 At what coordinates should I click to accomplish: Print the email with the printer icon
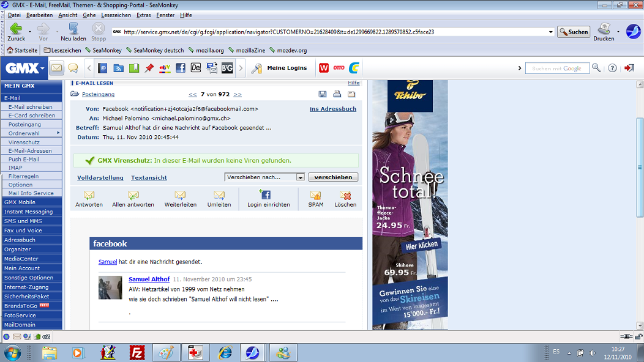[x=336, y=94]
